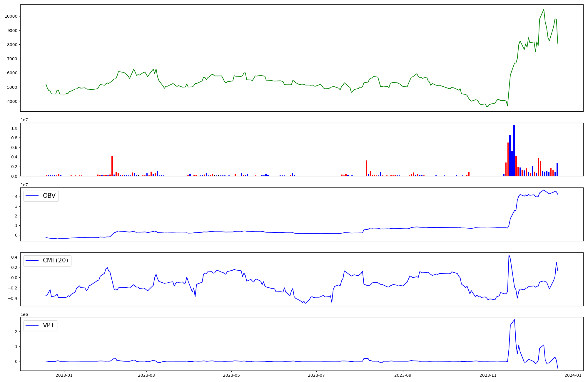Viewport: 588px width, 382px height.
Task: Click the OBV legend box
Action: point(41,196)
